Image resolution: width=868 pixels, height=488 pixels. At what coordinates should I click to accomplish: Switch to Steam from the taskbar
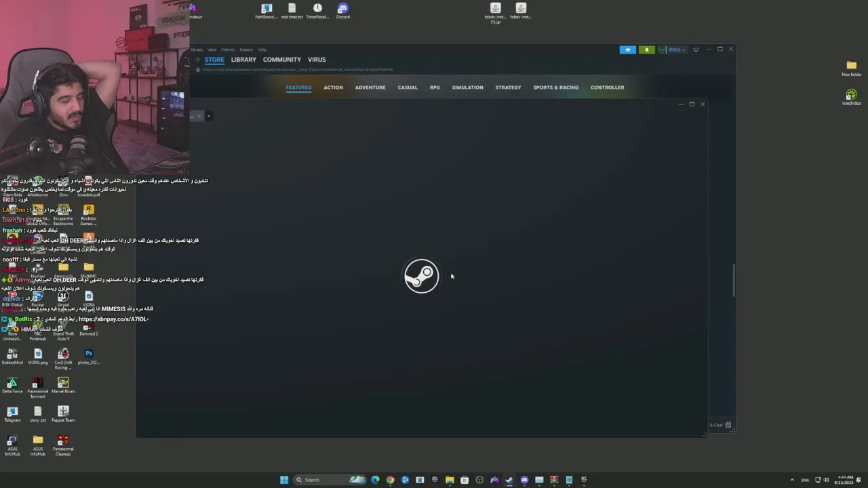pyautogui.click(x=509, y=480)
